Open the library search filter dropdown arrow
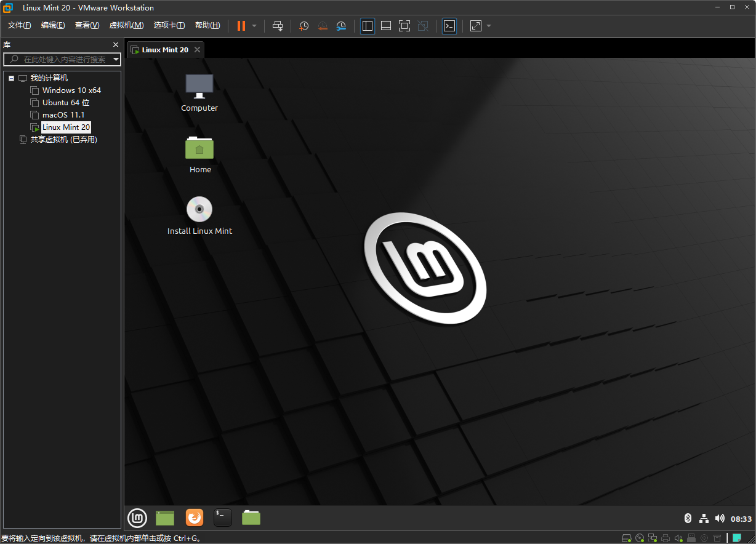The image size is (756, 544). point(116,59)
